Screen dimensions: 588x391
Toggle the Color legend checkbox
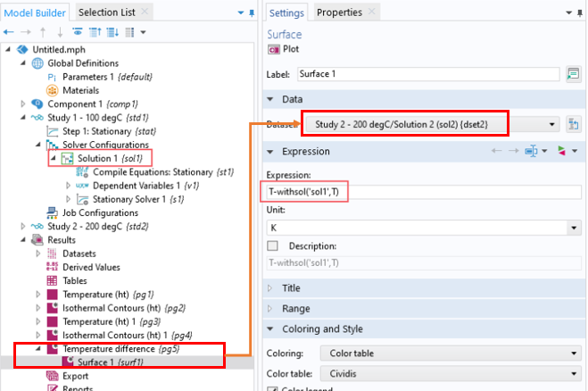tap(273, 388)
